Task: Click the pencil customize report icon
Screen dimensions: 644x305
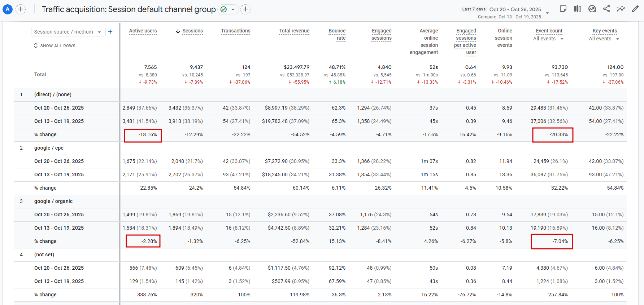Action: (x=635, y=9)
